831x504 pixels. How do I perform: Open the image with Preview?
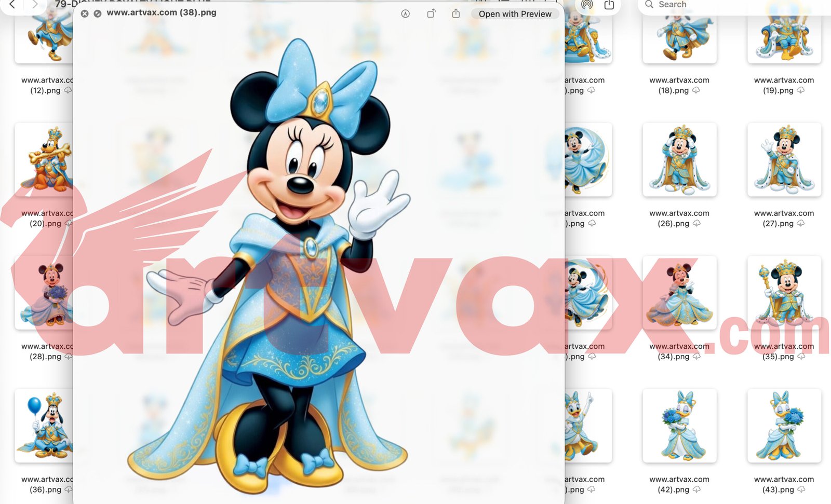pos(514,14)
